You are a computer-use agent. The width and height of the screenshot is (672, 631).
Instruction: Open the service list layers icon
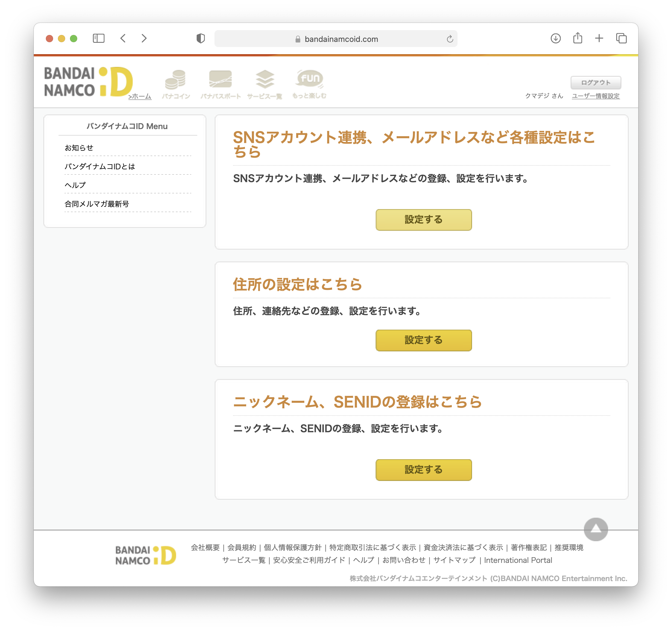pyautogui.click(x=265, y=80)
